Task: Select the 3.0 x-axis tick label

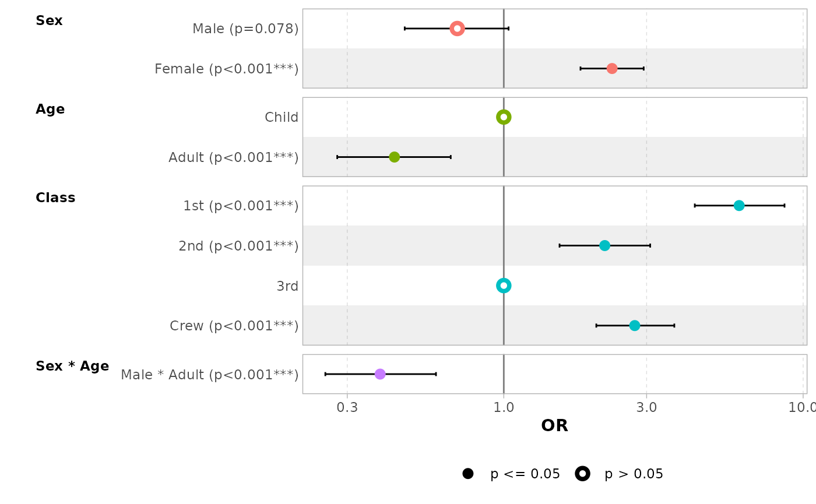Action: (x=646, y=407)
